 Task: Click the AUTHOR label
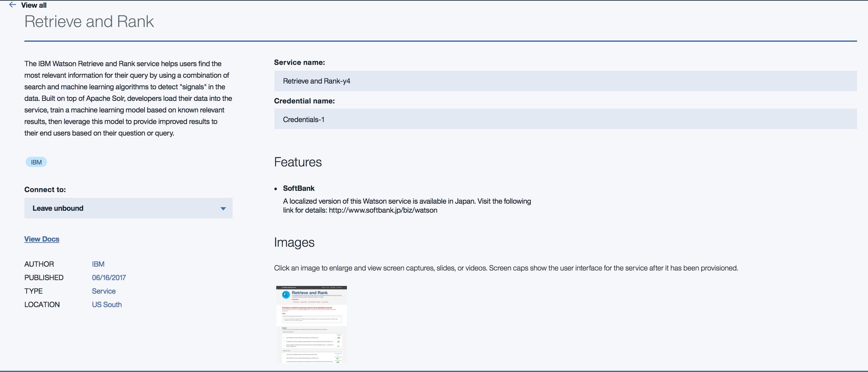pyautogui.click(x=39, y=264)
